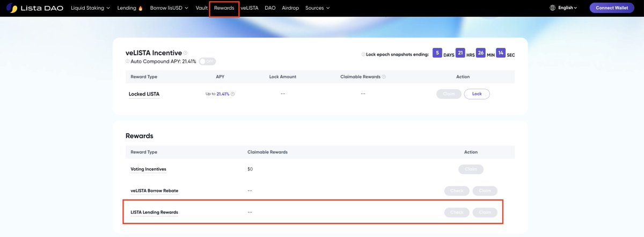This screenshot has width=644, height=237.
Task: Go to the Vault page
Action: tap(202, 8)
